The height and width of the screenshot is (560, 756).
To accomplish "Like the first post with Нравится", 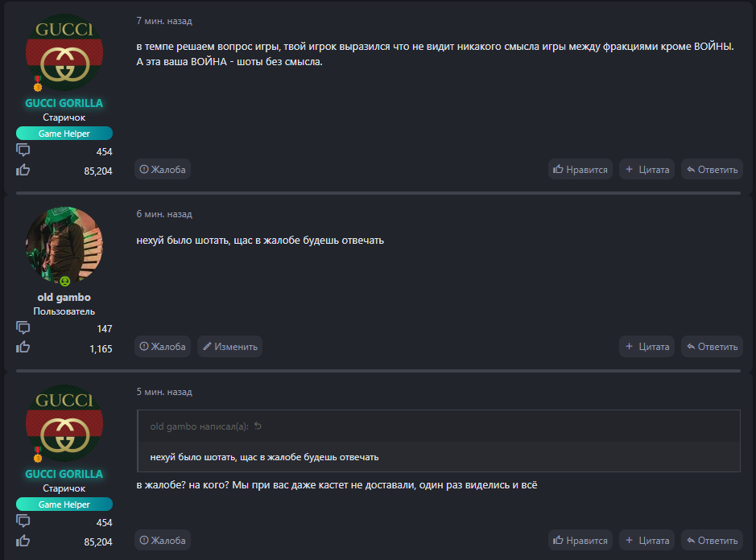I will pyautogui.click(x=580, y=169).
